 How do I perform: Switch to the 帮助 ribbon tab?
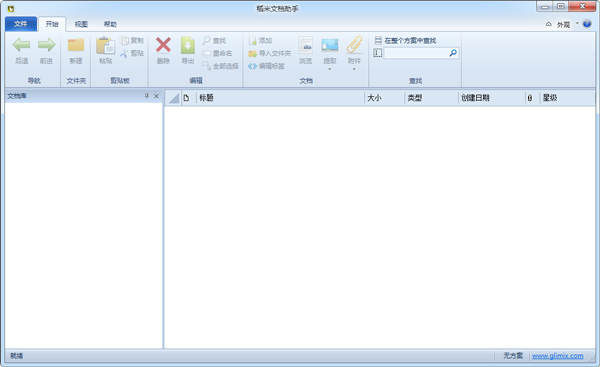click(110, 24)
